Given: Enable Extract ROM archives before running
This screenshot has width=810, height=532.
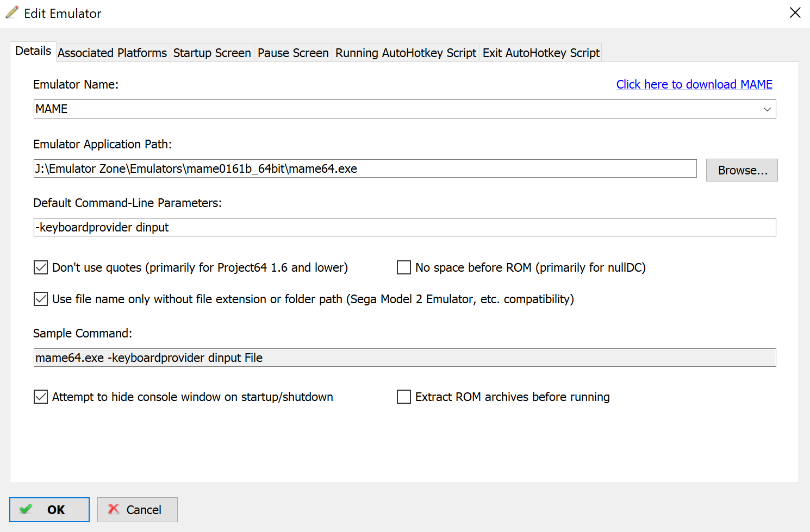Looking at the screenshot, I should (x=404, y=397).
